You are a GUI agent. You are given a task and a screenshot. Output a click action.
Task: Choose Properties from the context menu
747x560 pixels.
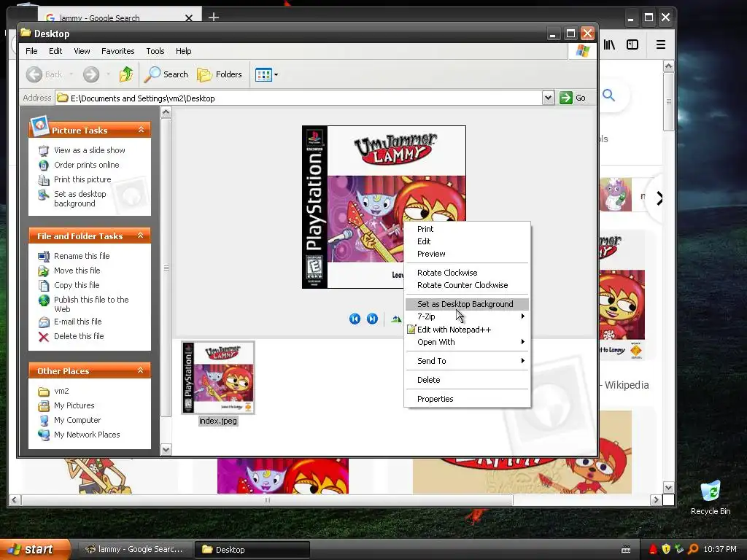[x=467, y=399]
